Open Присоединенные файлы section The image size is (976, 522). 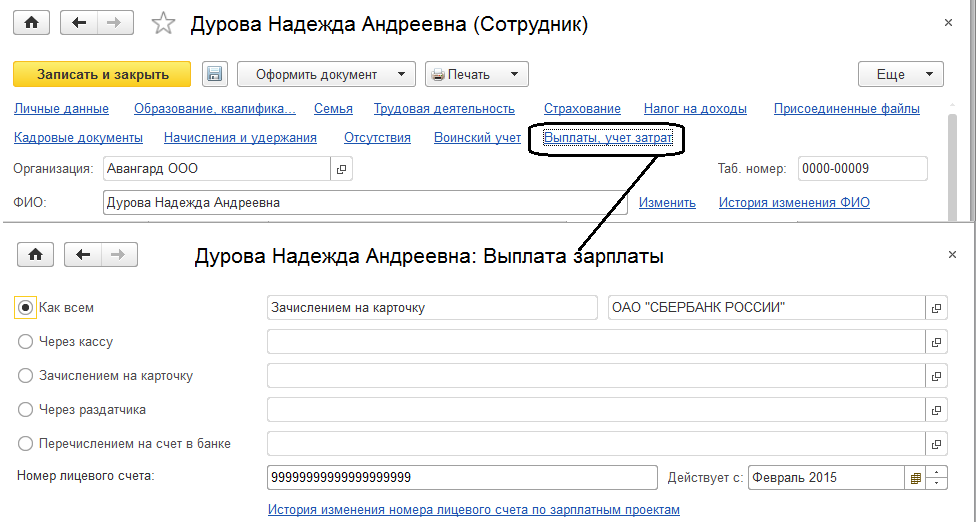click(847, 109)
